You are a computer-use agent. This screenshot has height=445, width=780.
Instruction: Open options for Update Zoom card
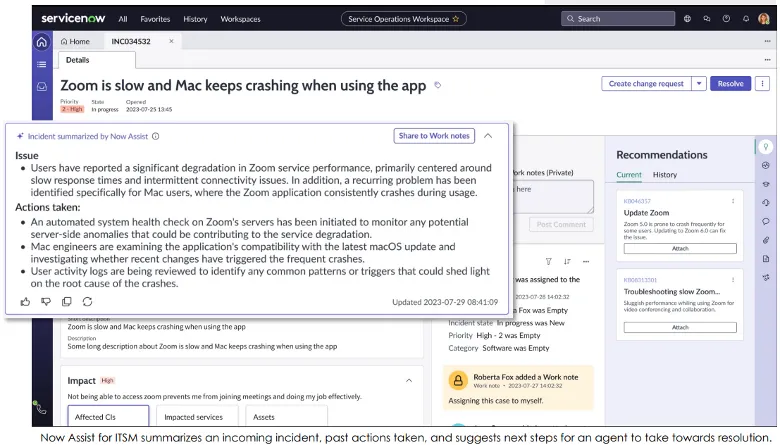point(733,201)
